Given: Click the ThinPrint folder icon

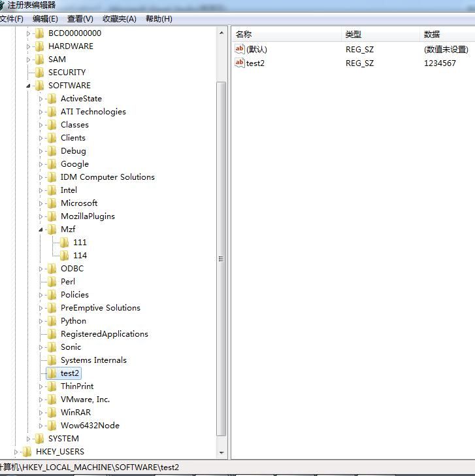Looking at the screenshot, I should click(52, 386).
